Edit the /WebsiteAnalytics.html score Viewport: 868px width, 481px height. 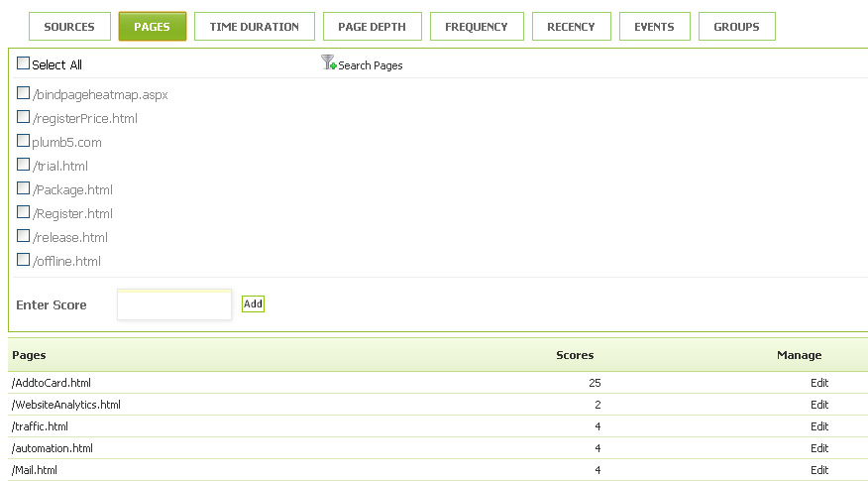[x=819, y=405]
